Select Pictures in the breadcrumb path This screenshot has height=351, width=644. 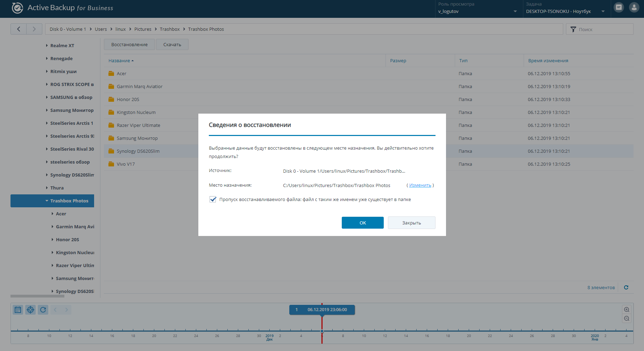[x=143, y=29]
